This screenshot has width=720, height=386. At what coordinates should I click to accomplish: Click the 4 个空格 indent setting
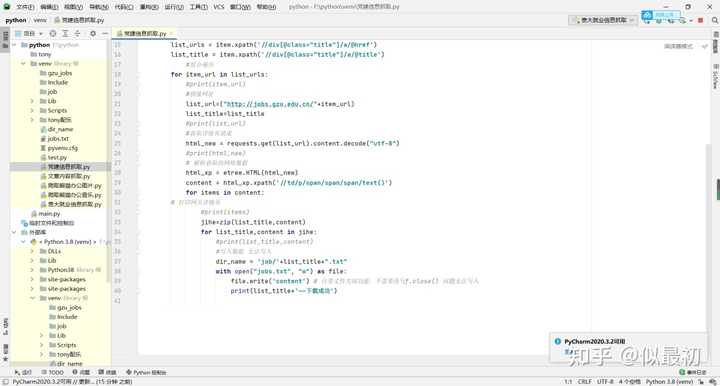(x=630, y=382)
